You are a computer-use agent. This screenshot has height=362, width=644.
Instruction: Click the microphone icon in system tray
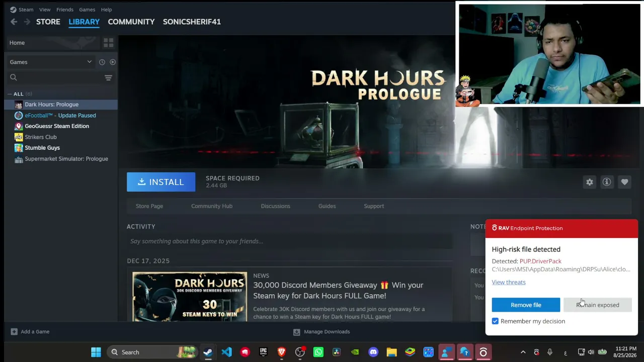(x=549, y=352)
